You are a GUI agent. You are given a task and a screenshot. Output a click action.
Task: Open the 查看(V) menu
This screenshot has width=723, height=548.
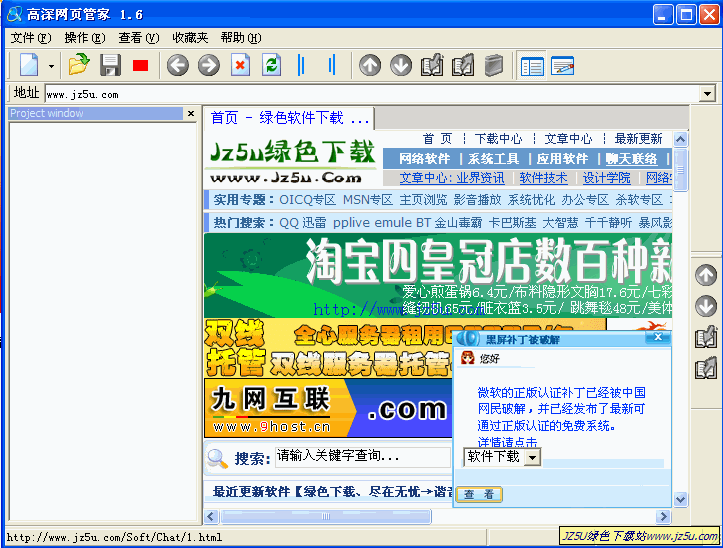(x=139, y=38)
